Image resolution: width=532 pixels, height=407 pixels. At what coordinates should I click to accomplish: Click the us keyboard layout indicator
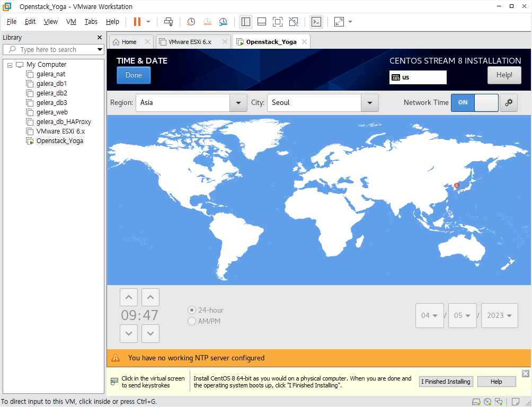[418, 77]
